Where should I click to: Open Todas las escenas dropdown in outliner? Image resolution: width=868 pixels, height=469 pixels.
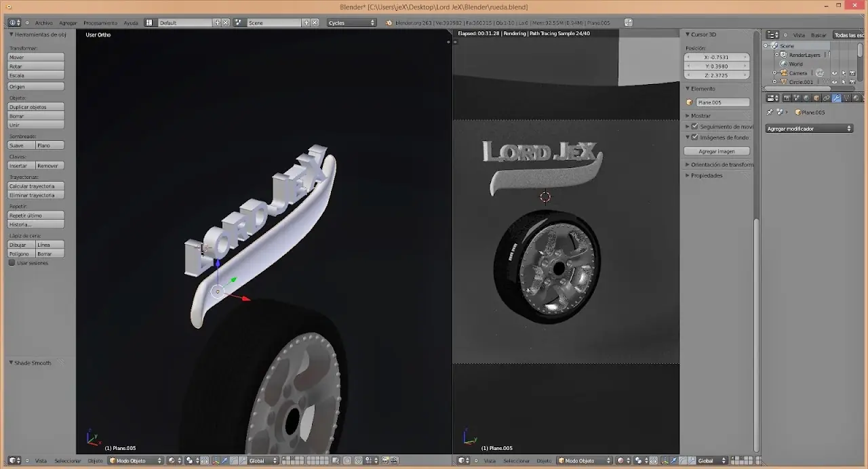coord(850,35)
